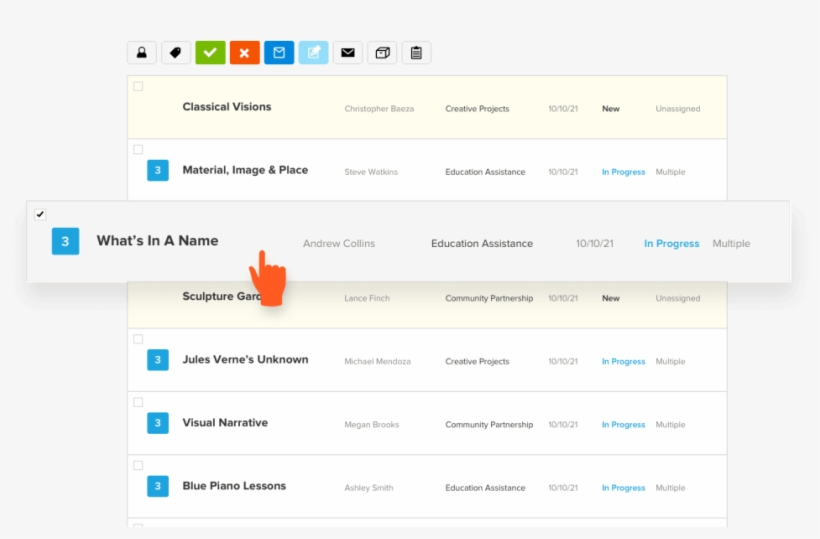Screen dimensions: 820x539
Task: Click the orange X reject button
Action: [x=245, y=53]
